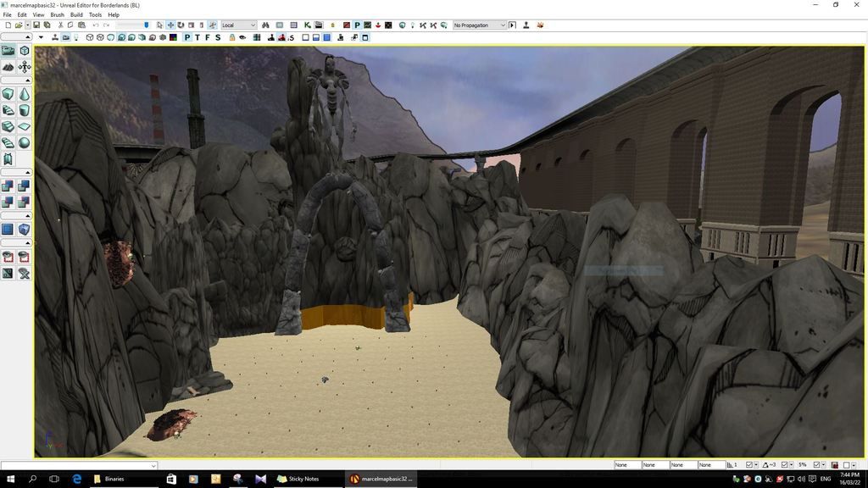Viewport: 868px width, 488px height.
Task: Activate terrain editing mode
Action: click(x=8, y=67)
